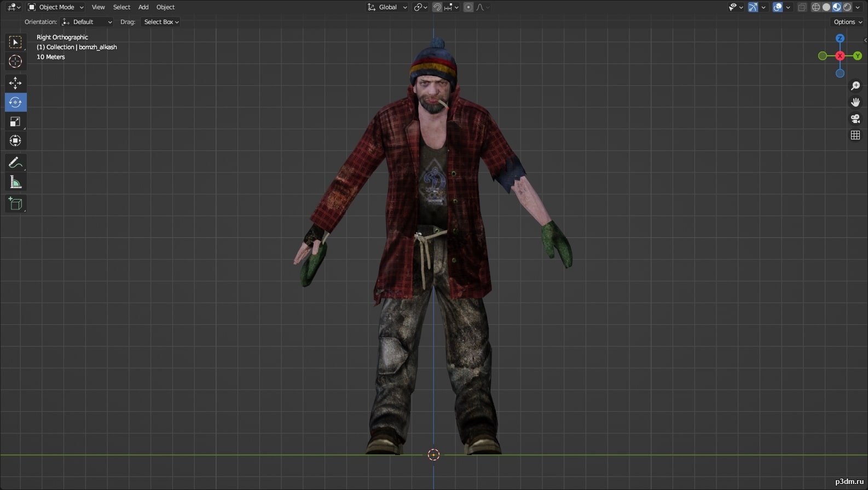Click the blue Z axis gizmo
868x490 pixels.
pyautogui.click(x=840, y=38)
